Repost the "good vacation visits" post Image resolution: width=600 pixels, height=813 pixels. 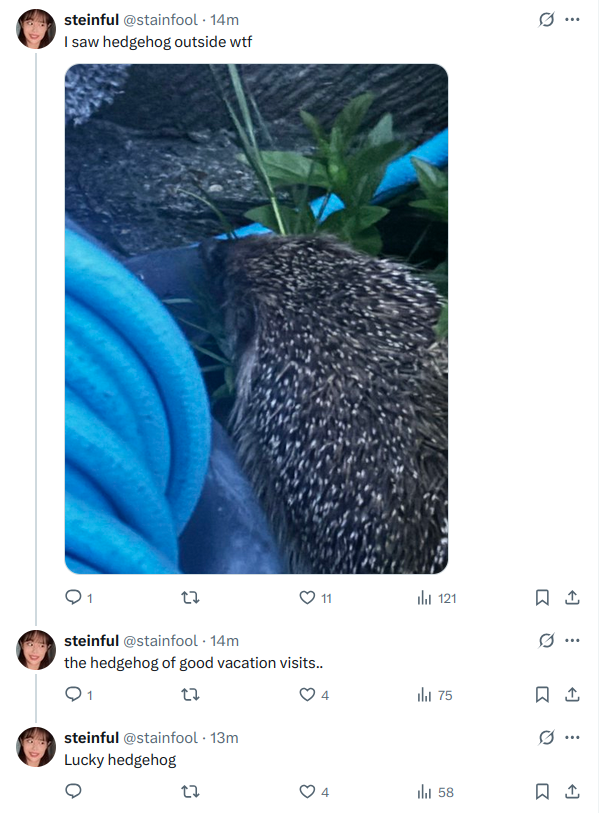coord(190,694)
